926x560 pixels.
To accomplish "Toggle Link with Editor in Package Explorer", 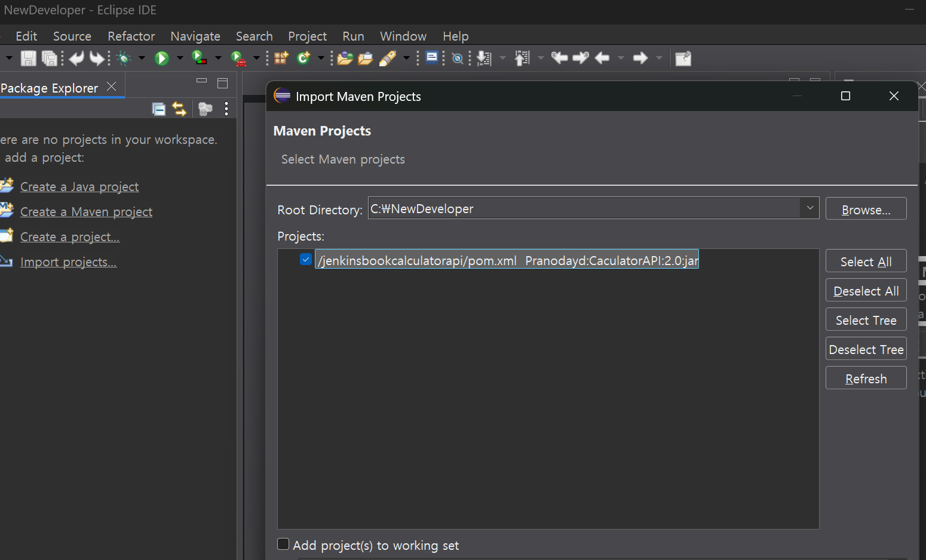I will [179, 109].
